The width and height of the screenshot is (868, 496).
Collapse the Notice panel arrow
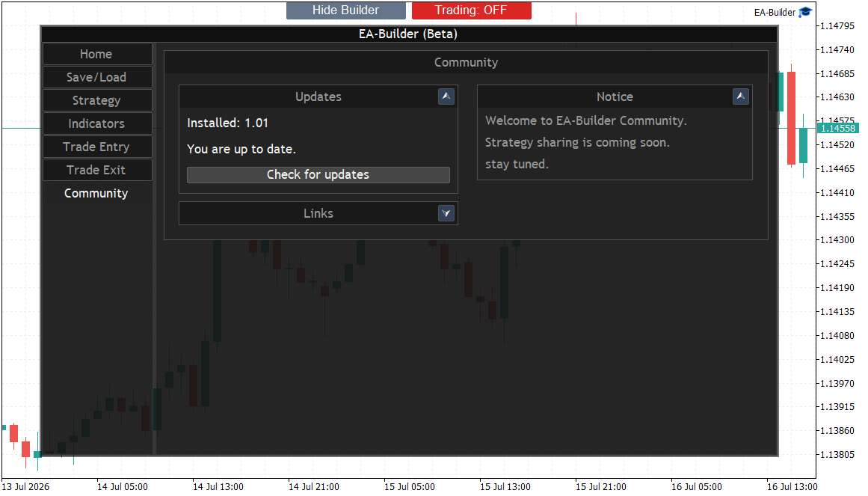pyautogui.click(x=741, y=97)
